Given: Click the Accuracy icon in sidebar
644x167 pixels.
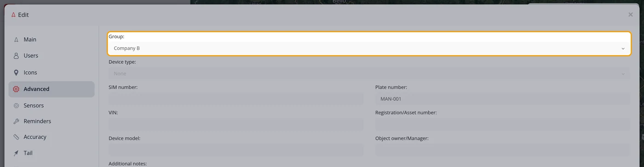Looking at the screenshot, I should [16, 137].
